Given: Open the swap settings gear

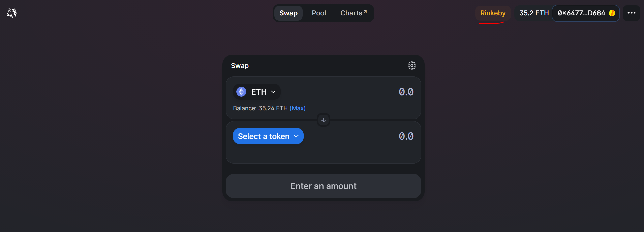Looking at the screenshot, I should point(412,65).
